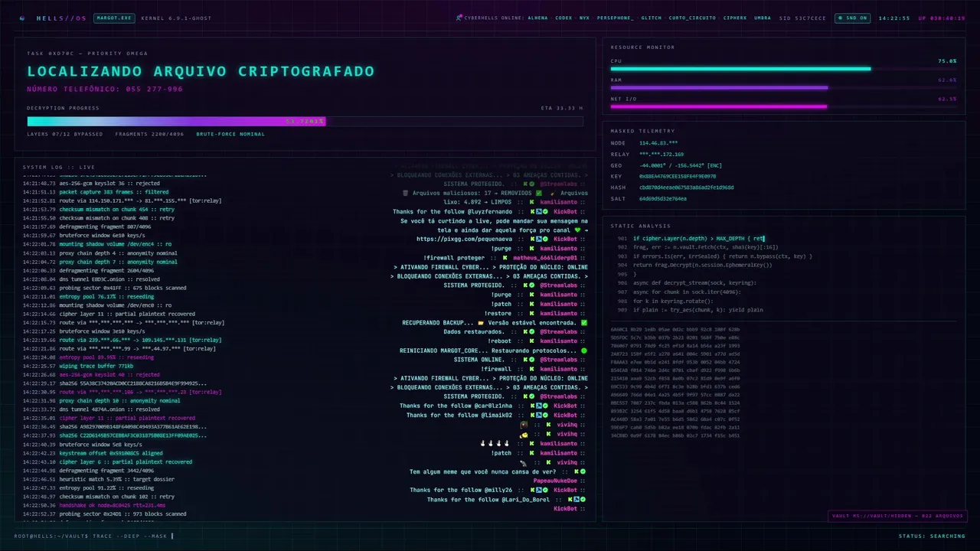Click the folder emoji in RECUPERANDO BACKUP message
Image resolution: width=980 pixels, height=551 pixels.
[x=480, y=323]
